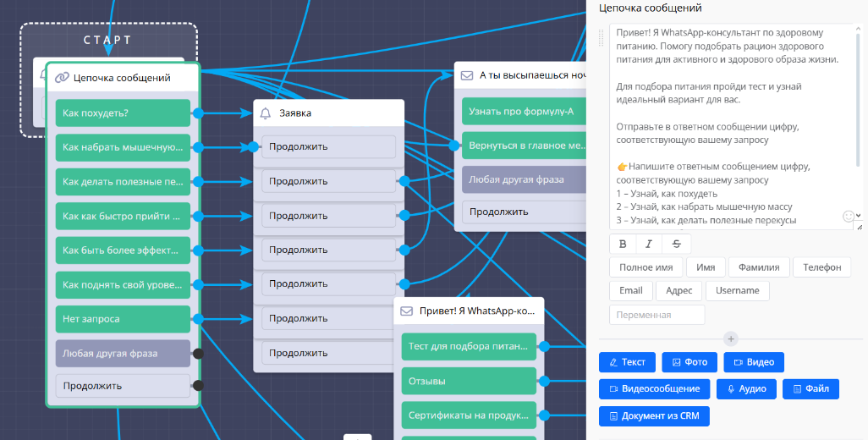Insert the Телефон variable tag
Screen dimensions: 868x440
point(821,267)
